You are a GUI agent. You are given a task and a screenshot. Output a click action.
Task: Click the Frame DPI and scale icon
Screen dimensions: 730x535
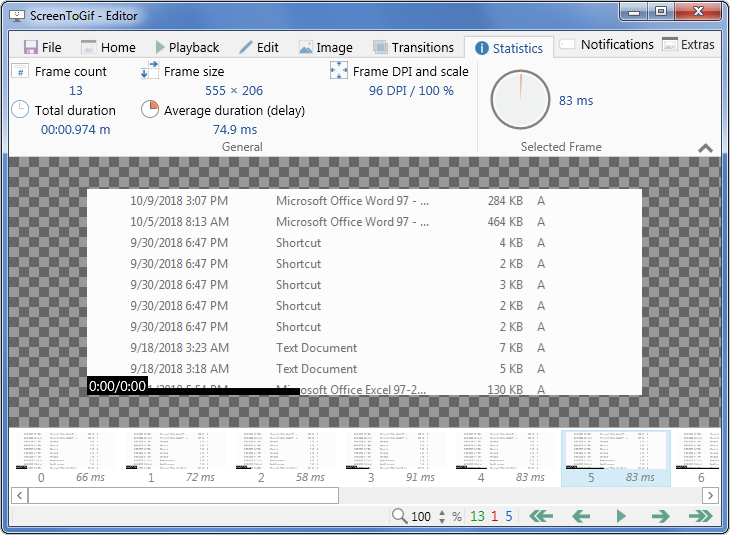tap(338, 70)
